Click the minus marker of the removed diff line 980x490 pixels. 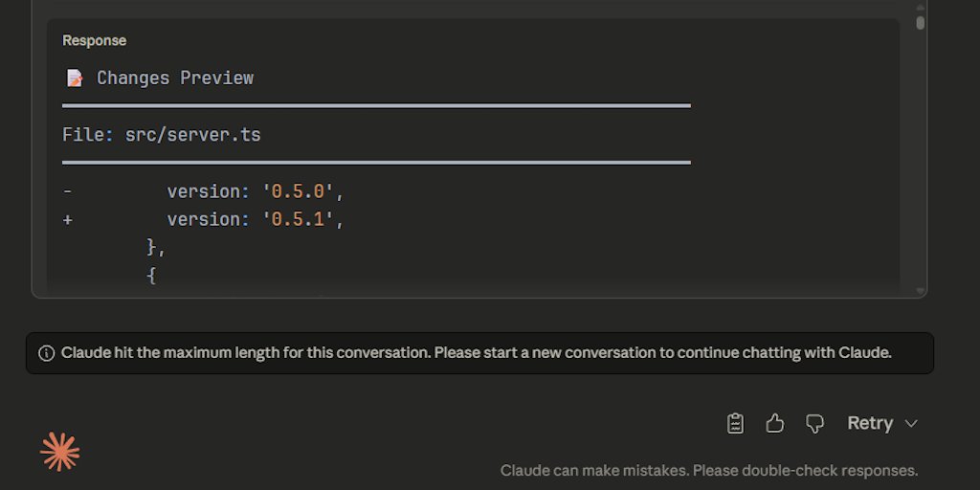click(67, 192)
